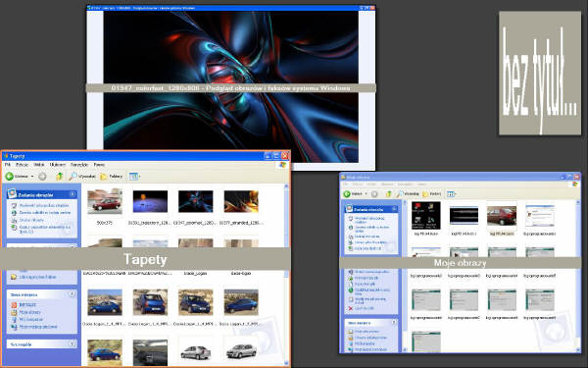Open Back history dropdown arrow in Tapety
This screenshot has width=588, height=368.
pyautogui.click(x=32, y=176)
